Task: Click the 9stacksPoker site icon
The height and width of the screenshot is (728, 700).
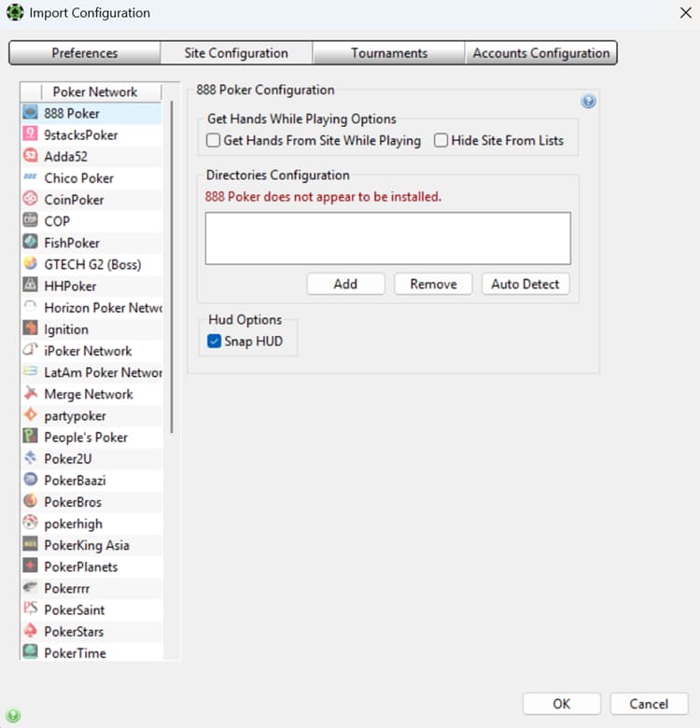Action: tap(30, 134)
